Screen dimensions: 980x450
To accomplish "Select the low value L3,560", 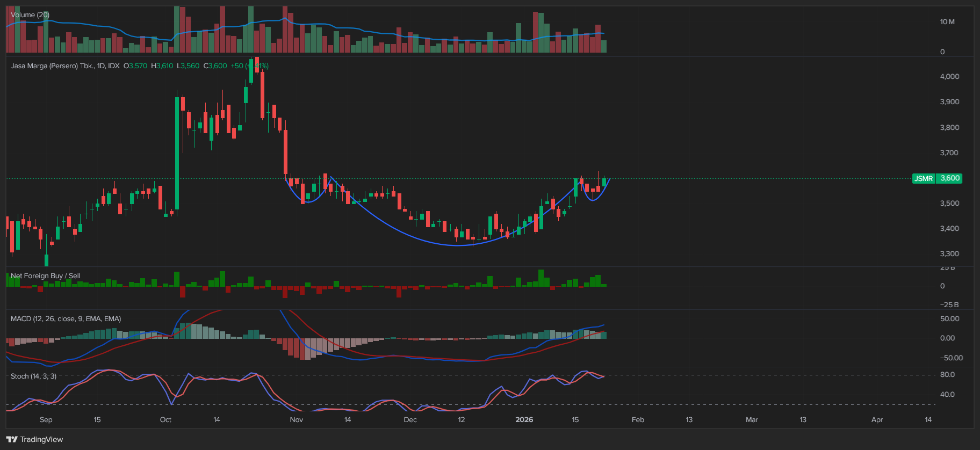I will (x=188, y=66).
